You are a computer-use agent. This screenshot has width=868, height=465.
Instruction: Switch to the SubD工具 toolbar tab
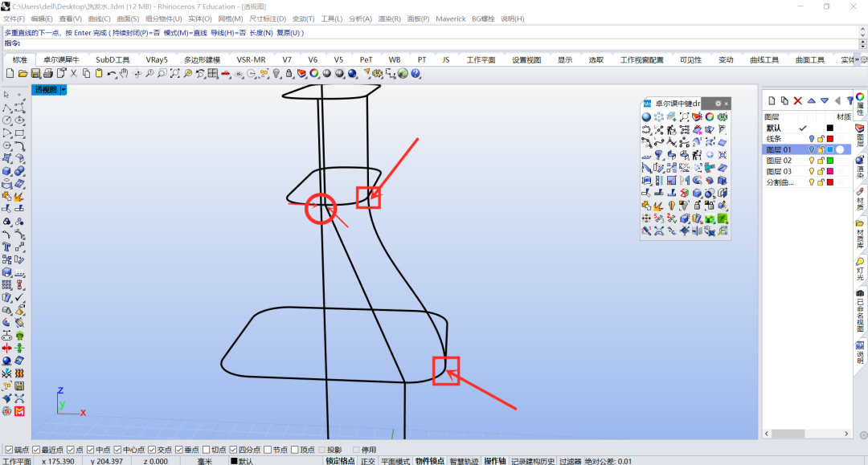pyautogui.click(x=113, y=59)
